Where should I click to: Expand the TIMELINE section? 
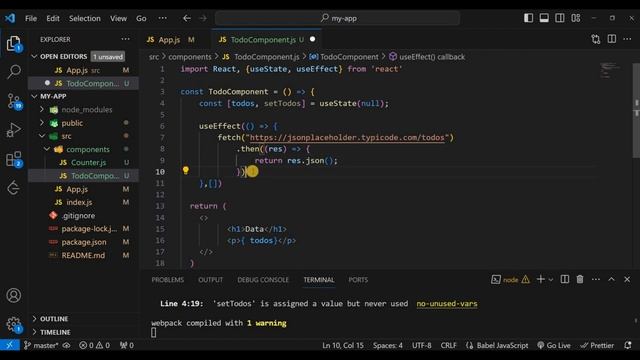(34, 332)
